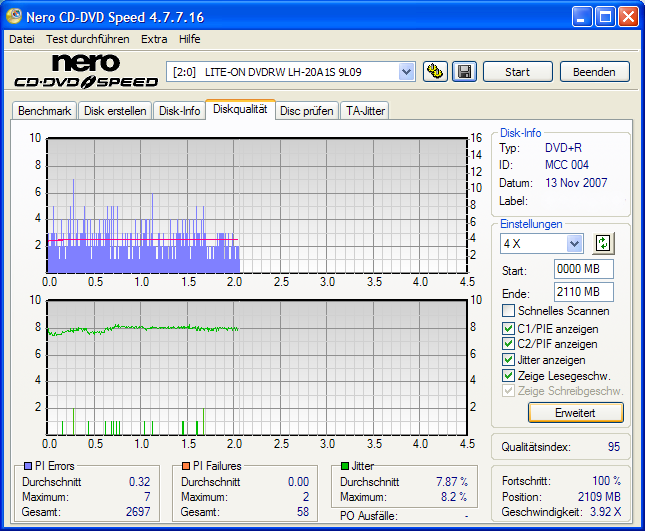Switch to the TA-Jitter tab
Image resolution: width=645 pixels, height=531 pixels.
coord(365,111)
